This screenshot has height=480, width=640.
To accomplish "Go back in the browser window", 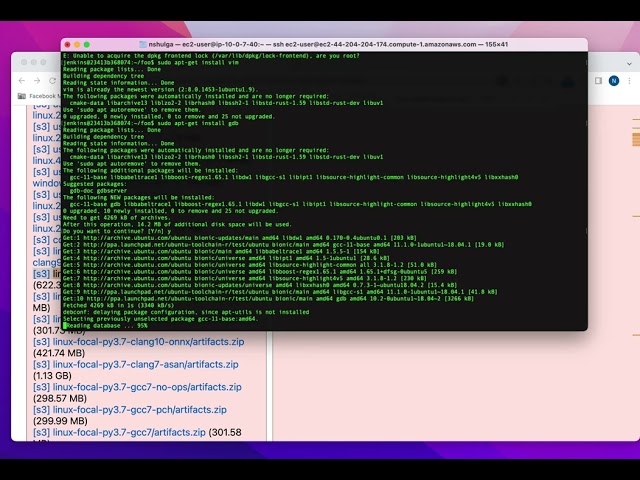I will point(22,81).
